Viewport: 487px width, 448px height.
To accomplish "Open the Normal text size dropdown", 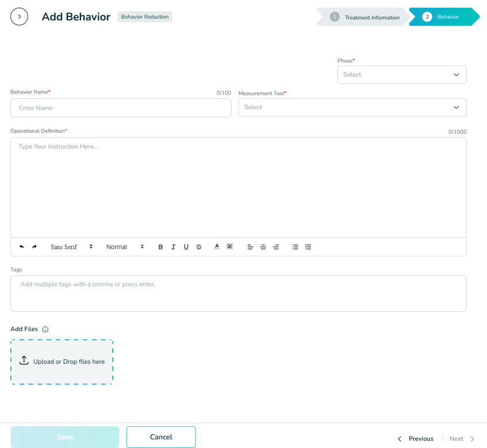I will [125, 247].
